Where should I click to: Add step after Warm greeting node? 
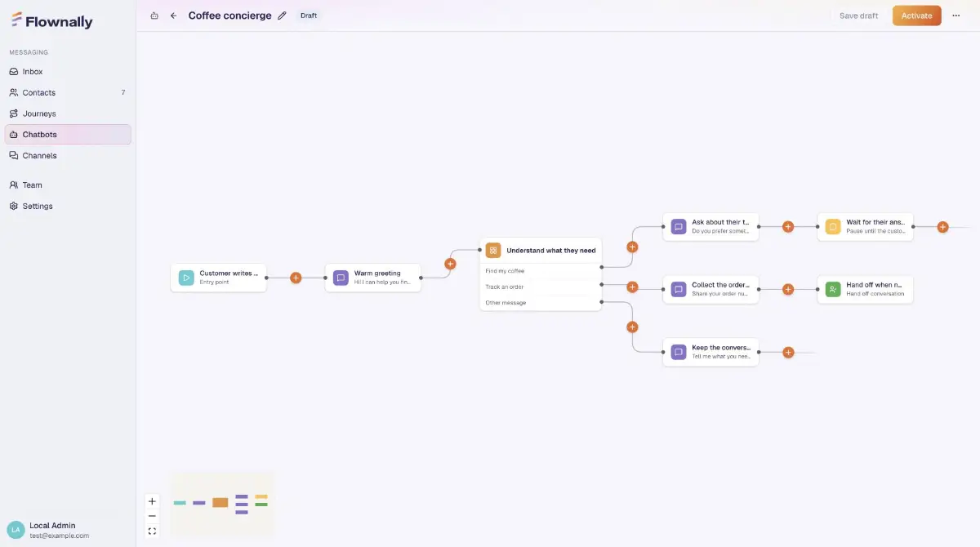450,264
